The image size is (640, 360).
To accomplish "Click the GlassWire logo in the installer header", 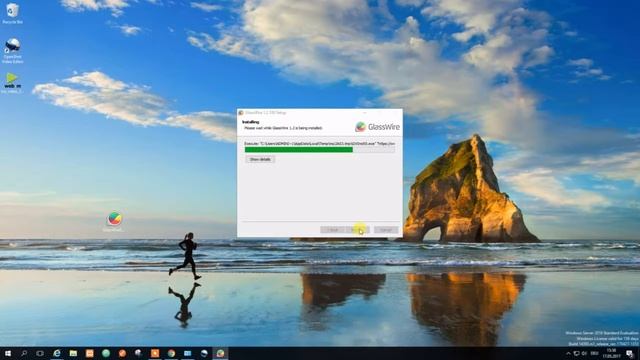I will pyautogui.click(x=377, y=127).
